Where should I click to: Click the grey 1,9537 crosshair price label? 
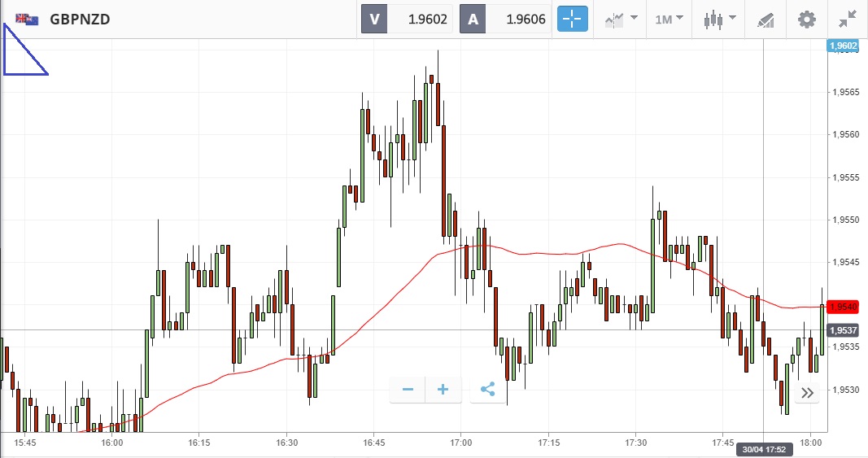tap(843, 330)
